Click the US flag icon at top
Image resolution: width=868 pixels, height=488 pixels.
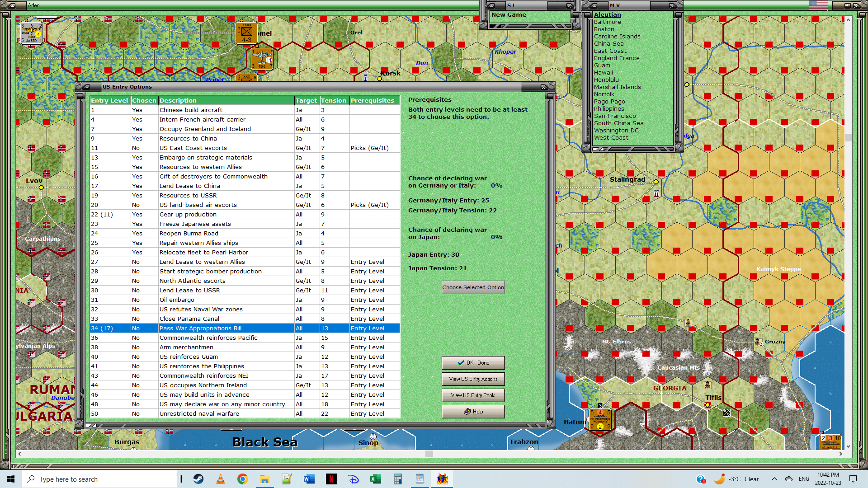pyautogui.click(x=818, y=5)
